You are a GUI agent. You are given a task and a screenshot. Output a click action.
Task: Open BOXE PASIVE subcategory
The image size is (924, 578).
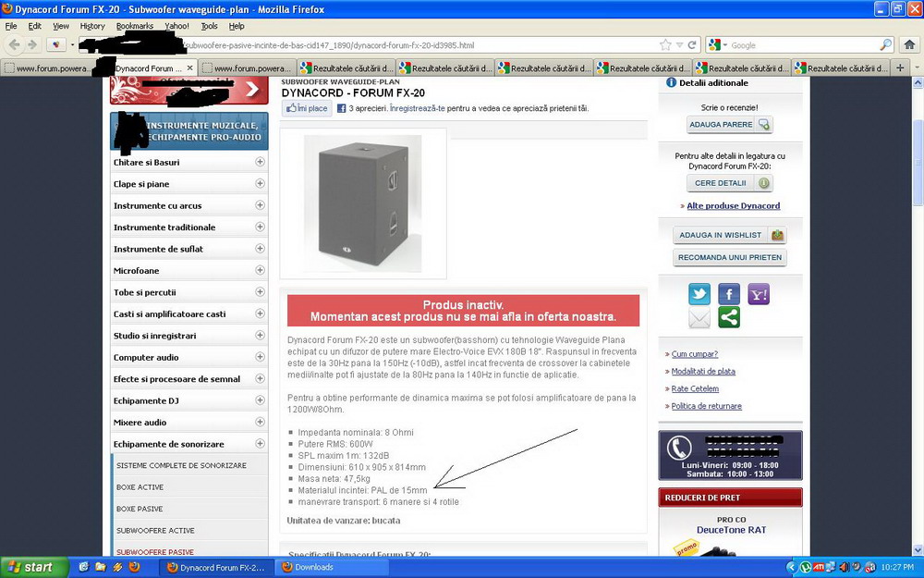click(x=140, y=509)
